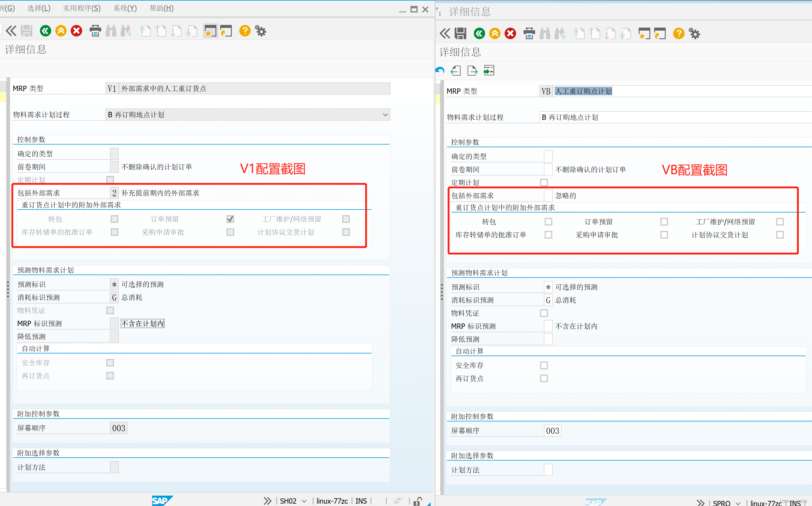Viewport: 812px width, 506px height.
Task: Click the find next icon in left window
Action: pos(126,31)
